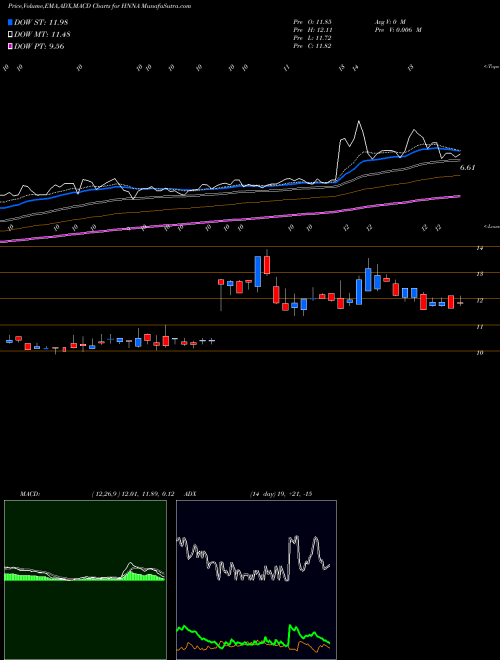This screenshot has height=660, width=500.
Task: Click the chart title mentioning HNNA MunafaSutra.com
Action: (x=99, y=6)
